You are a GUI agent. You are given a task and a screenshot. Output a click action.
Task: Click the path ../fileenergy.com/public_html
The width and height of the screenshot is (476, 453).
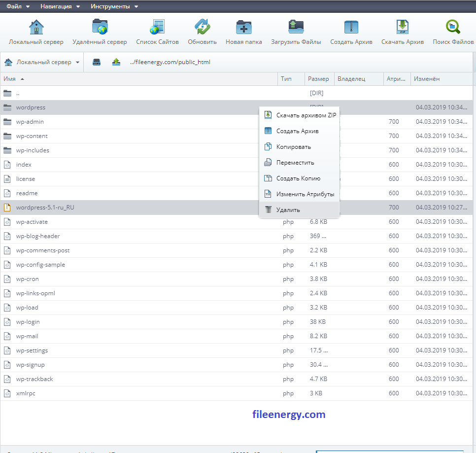tap(170, 62)
